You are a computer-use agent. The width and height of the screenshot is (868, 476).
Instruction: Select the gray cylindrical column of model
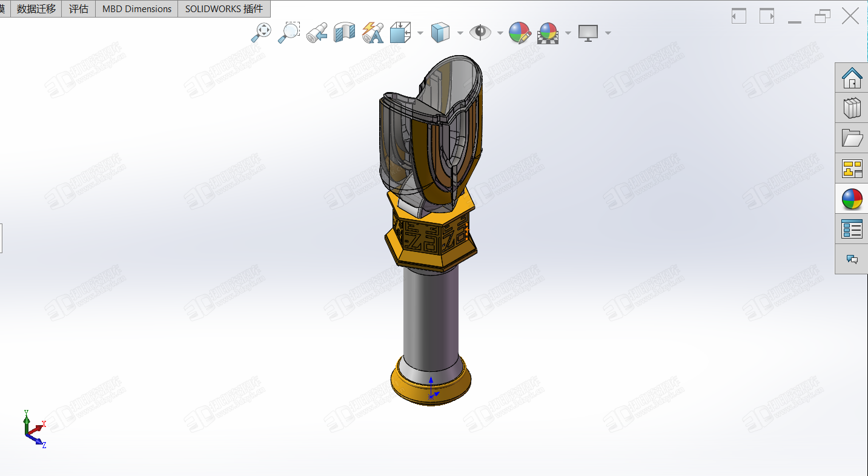coord(431,321)
